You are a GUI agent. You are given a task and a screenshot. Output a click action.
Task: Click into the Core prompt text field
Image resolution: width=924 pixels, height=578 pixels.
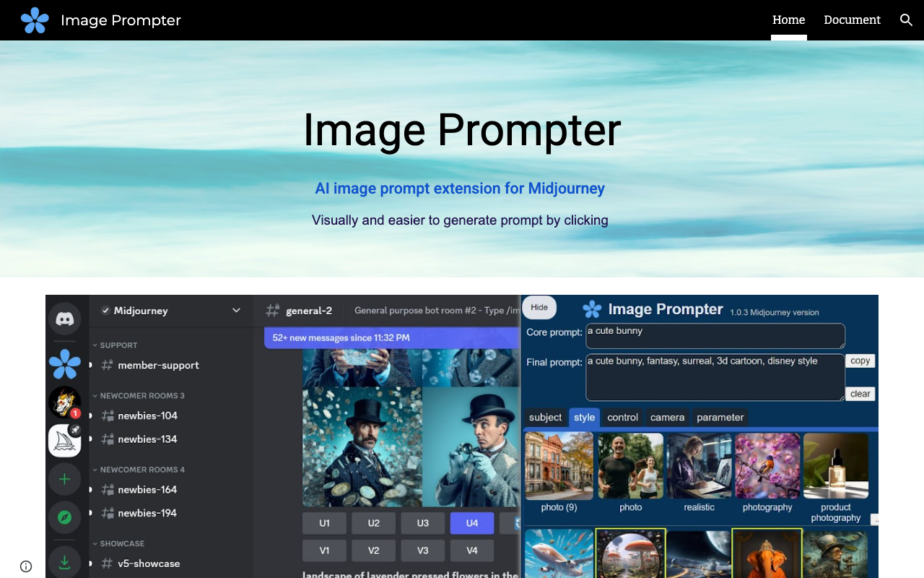tap(715, 336)
